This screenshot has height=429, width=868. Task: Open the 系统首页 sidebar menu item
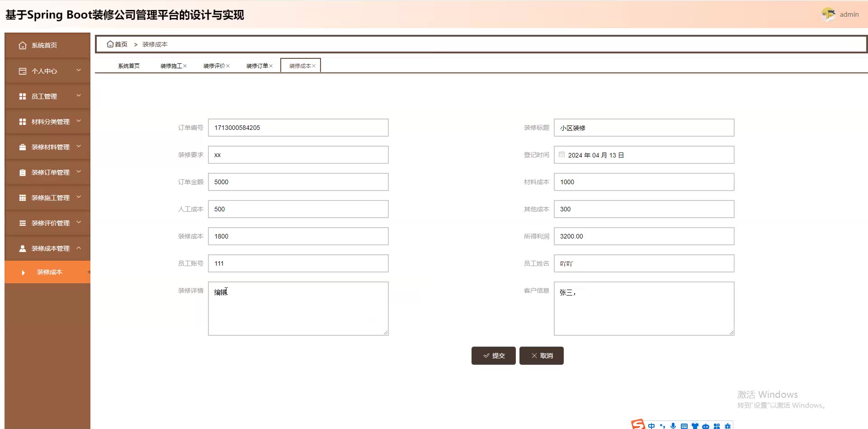tap(47, 45)
